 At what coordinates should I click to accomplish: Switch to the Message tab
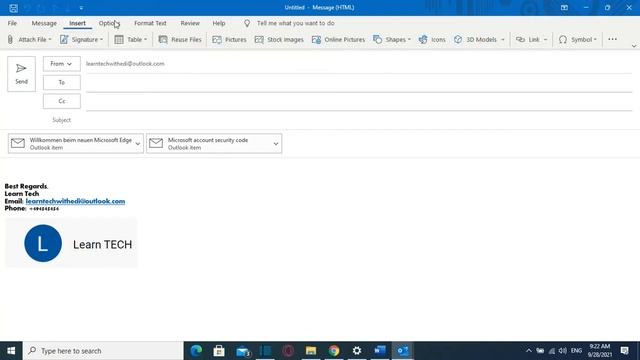coord(44,23)
